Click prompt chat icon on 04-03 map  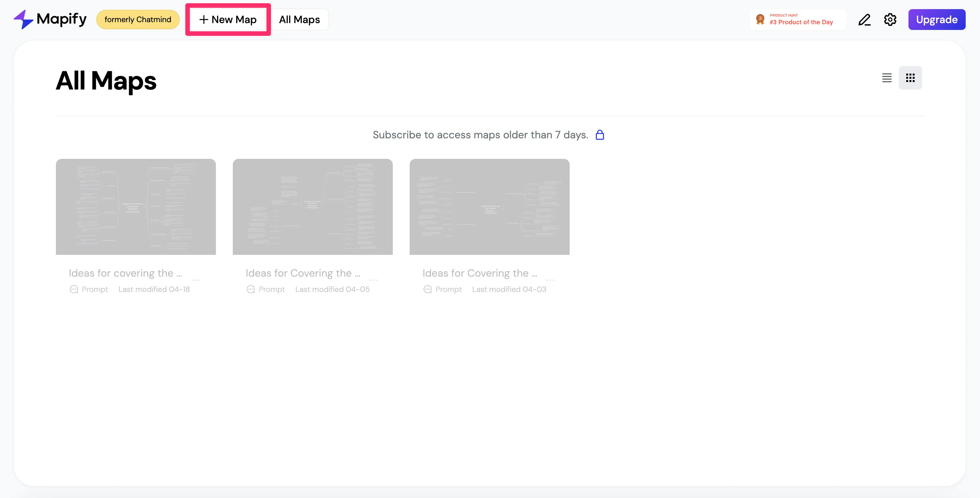point(428,289)
